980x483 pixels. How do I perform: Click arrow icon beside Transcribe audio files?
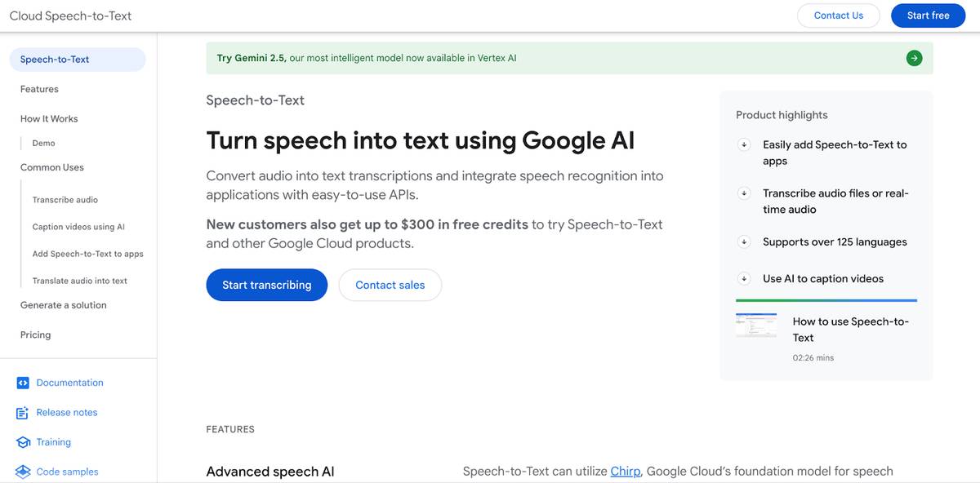[744, 193]
